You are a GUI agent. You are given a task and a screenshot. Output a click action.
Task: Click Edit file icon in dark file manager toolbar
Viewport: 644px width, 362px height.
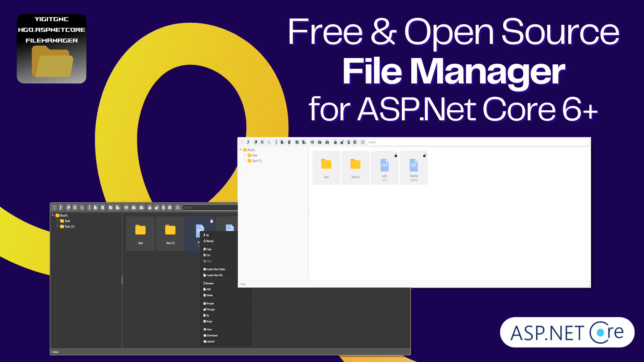(x=96, y=207)
